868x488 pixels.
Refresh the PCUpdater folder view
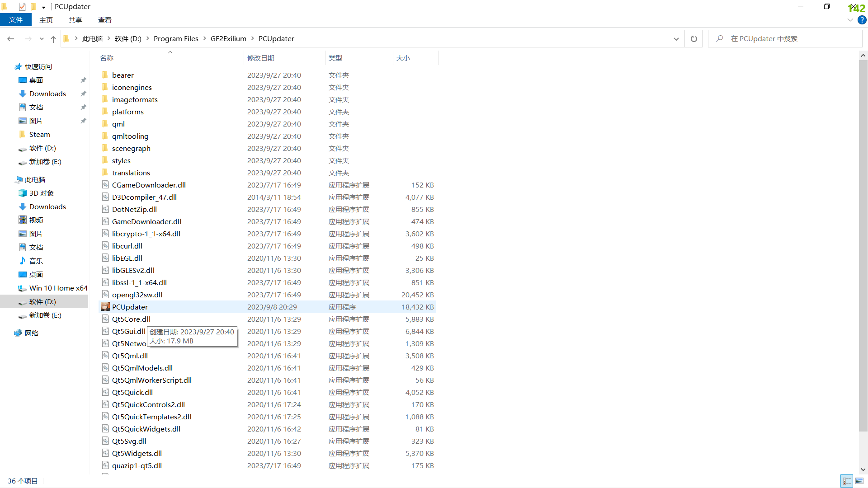coord(694,39)
